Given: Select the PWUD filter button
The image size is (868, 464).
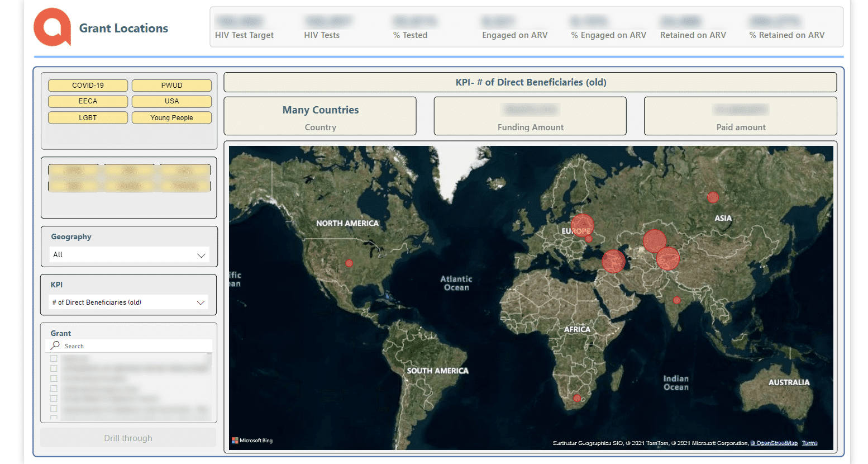Looking at the screenshot, I should coord(171,86).
